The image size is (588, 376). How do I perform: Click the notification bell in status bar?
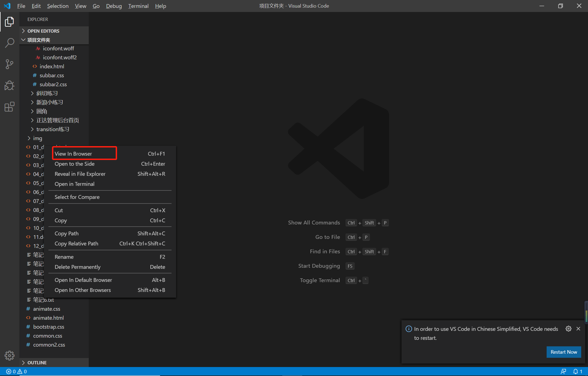[x=576, y=371]
